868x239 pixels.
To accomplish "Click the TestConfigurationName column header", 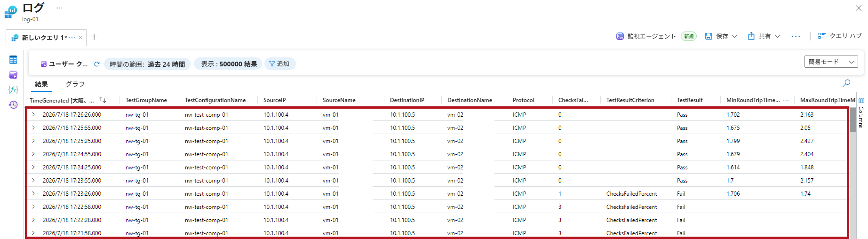I will click(x=215, y=100).
